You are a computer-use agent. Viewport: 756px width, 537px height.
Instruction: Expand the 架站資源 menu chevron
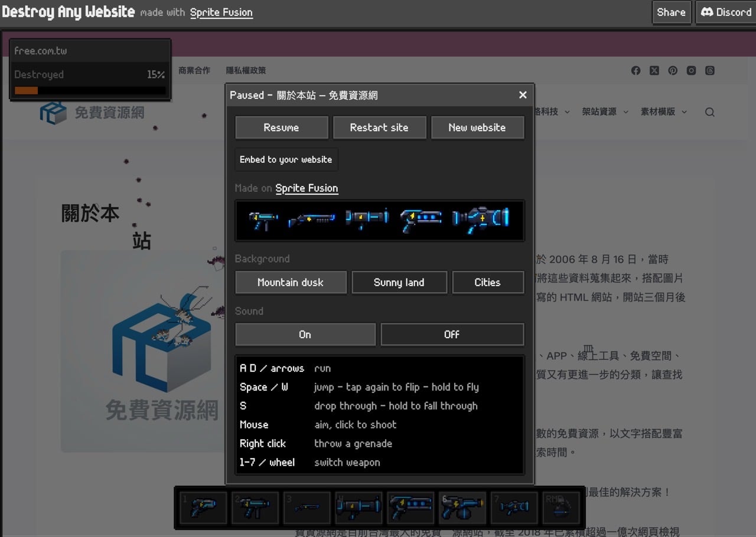click(x=626, y=112)
